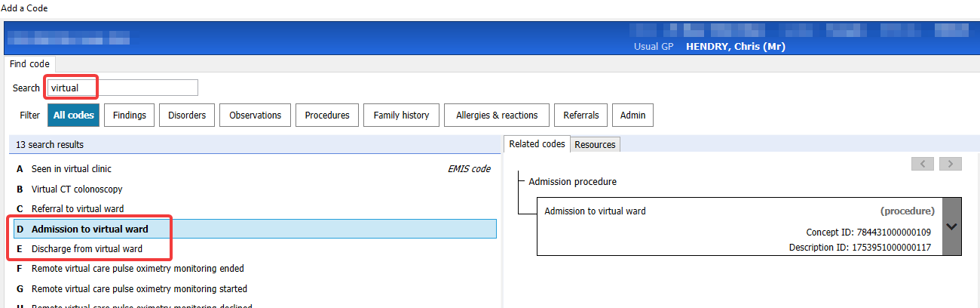The width and height of the screenshot is (980, 308).
Task: Select Remote virtual care pulse oximetry monitoring started
Action: (x=255, y=289)
